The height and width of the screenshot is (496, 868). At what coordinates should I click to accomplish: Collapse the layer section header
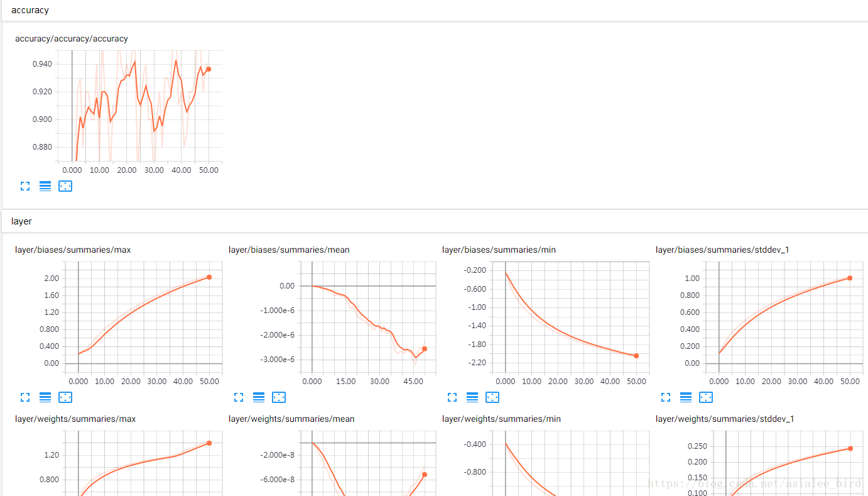[435, 222]
